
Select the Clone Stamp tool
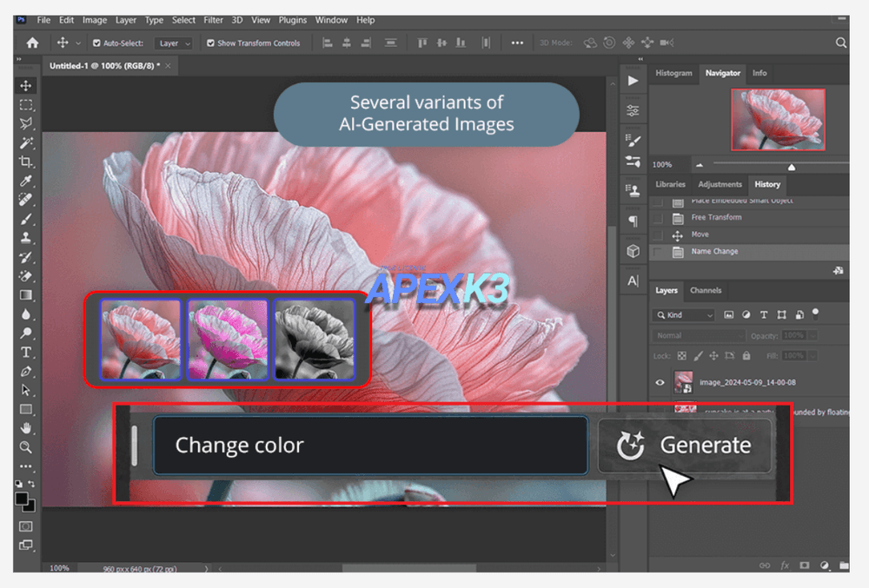25,238
